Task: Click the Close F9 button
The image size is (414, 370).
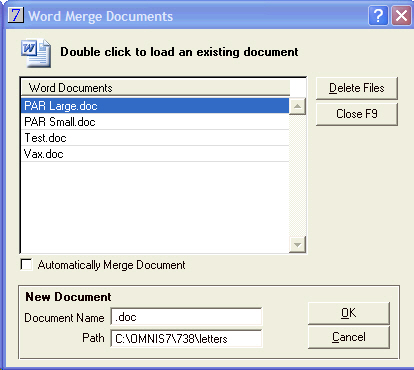Action: [357, 114]
